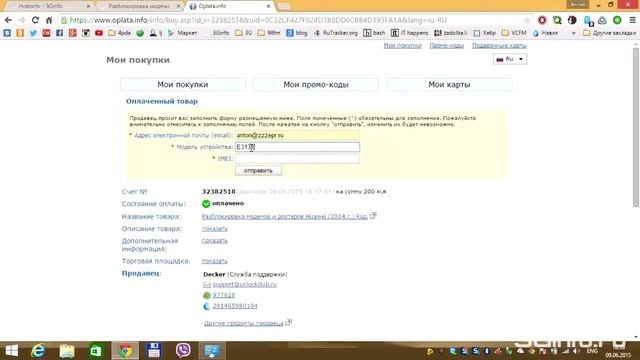640x360 pixels.
Task: Open a new browser tab
Action: point(283,6)
